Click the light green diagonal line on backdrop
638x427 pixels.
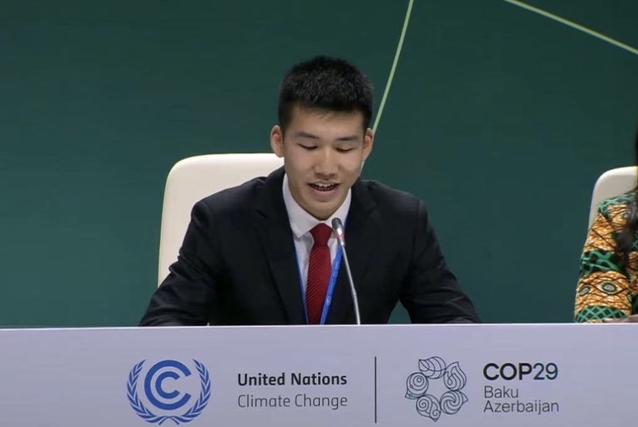coord(393,64)
